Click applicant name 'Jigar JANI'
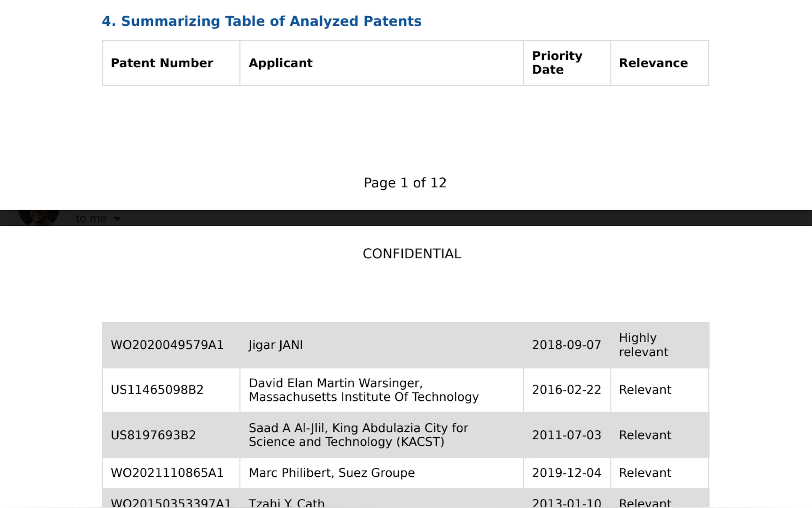The width and height of the screenshot is (812, 508). (x=276, y=345)
